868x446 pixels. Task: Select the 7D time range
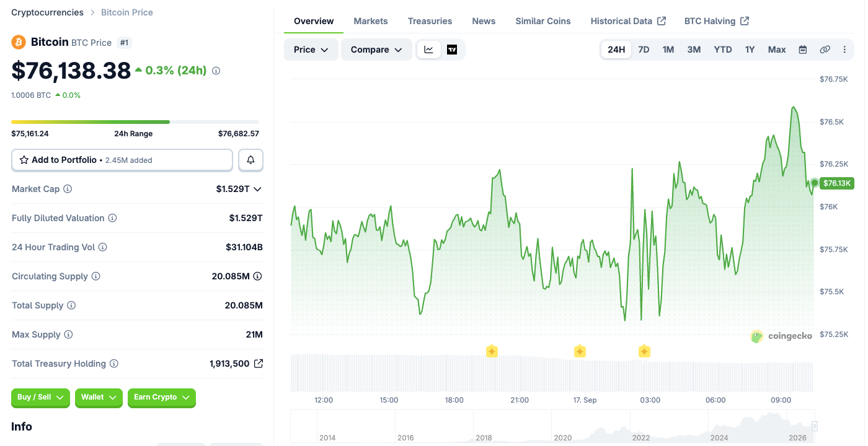pos(644,50)
